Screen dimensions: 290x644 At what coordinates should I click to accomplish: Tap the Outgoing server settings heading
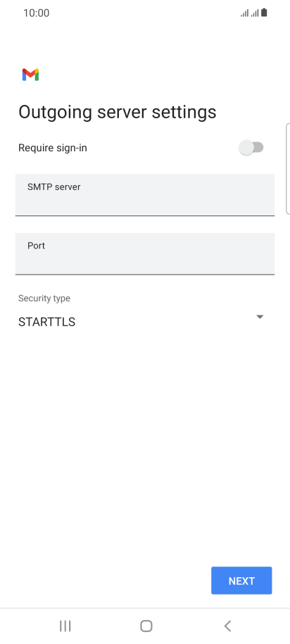tap(118, 112)
